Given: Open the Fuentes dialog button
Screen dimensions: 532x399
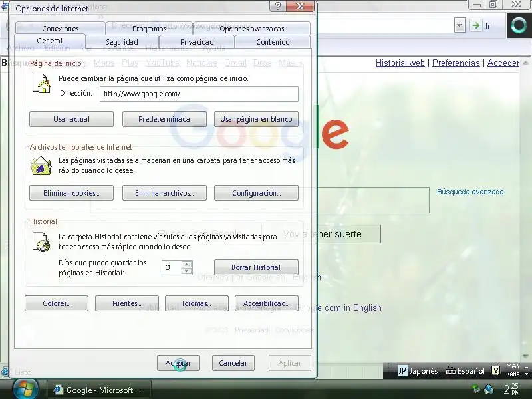Looking at the screenshot, I should tap(127, 303).
